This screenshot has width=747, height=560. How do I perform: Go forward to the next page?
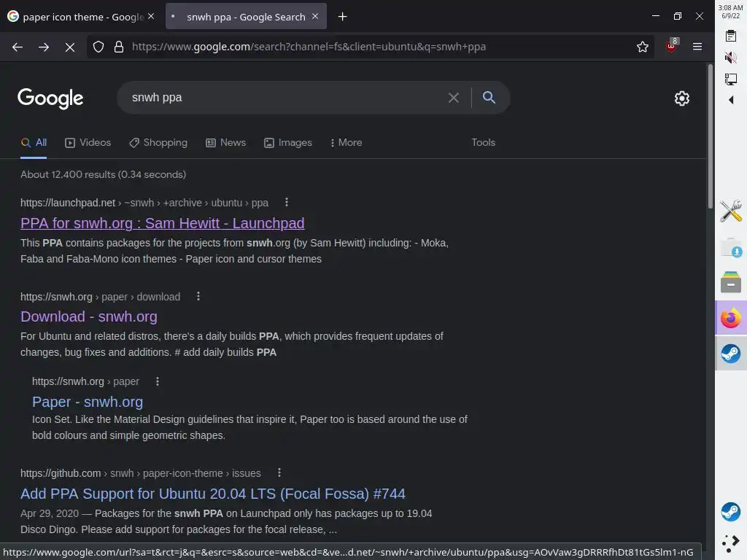point(43,47)
